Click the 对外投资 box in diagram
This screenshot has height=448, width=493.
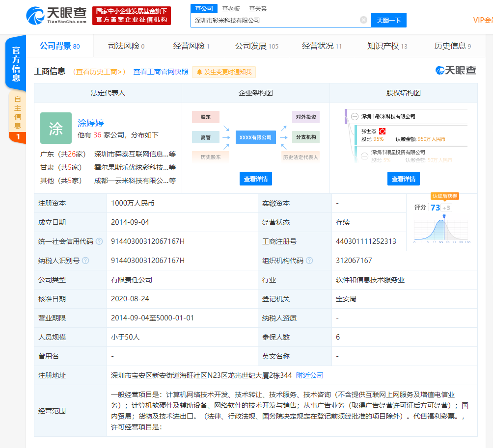(306, 117)
